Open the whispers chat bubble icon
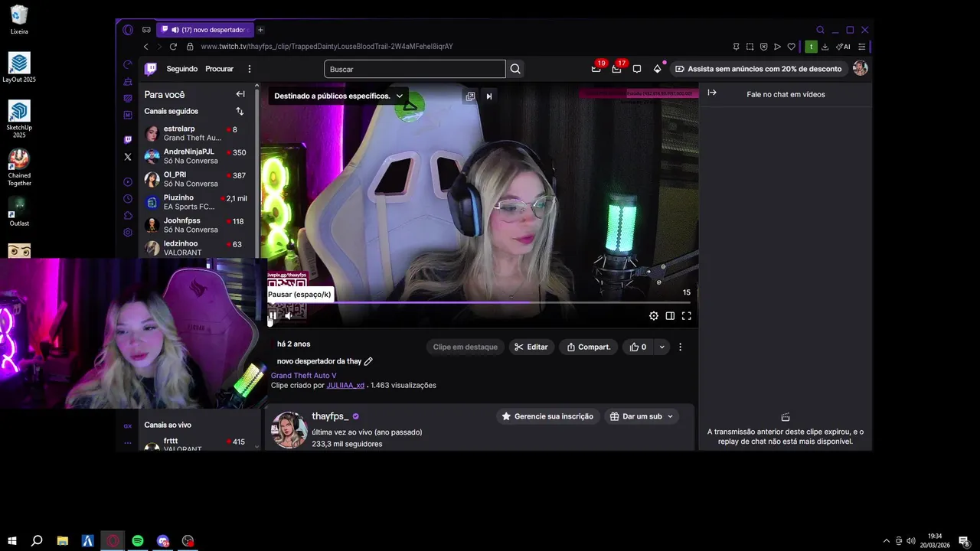The height and width of the screenshot is (551, 980). coord(636,69)
